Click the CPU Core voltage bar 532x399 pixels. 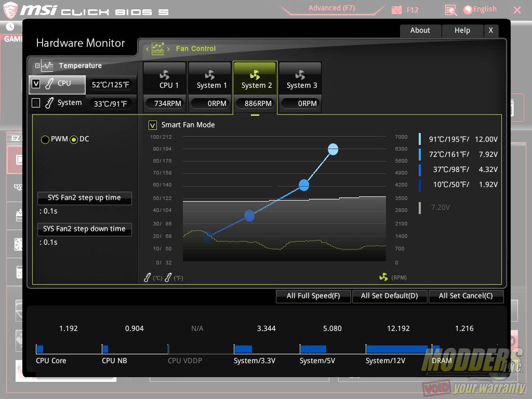click(x=39, y=349)
